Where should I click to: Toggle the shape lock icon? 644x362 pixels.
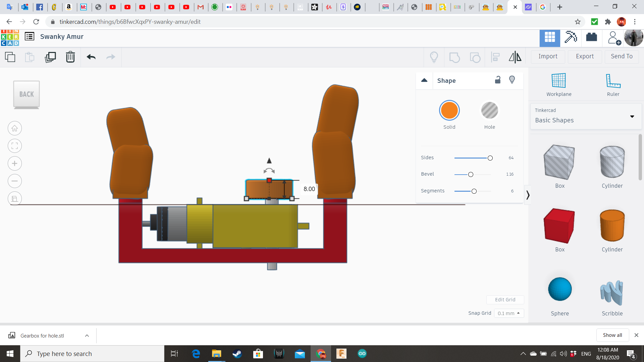(x=498, y=80)
